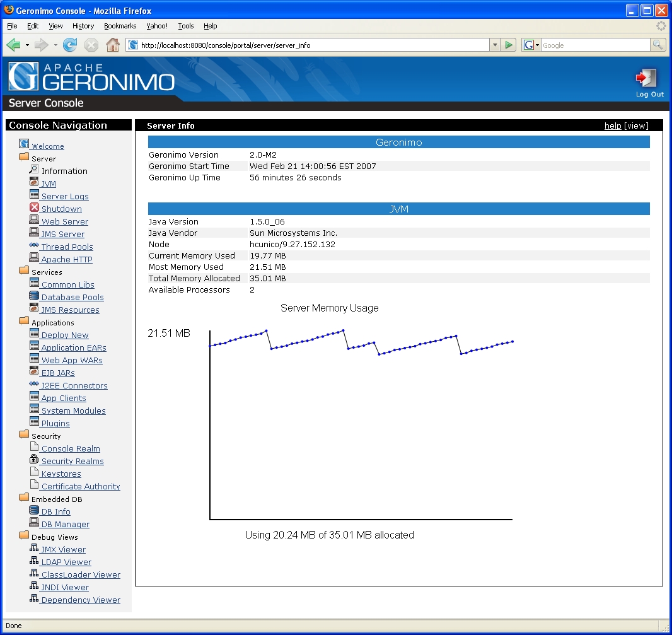The width and height of the screenshot is (672, 635).
Task: Click the Applications folder in navigation
Action: click(x=24, y=321)
